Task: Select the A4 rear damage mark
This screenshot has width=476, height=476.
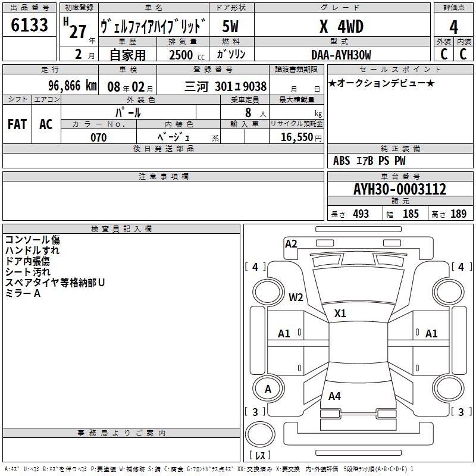Action: click(334, 396)
